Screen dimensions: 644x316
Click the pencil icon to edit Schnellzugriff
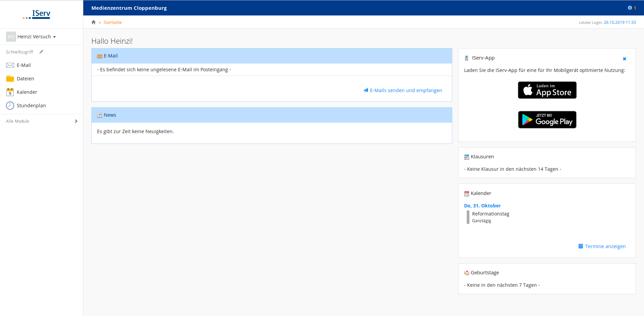click(x=41, y=52)
